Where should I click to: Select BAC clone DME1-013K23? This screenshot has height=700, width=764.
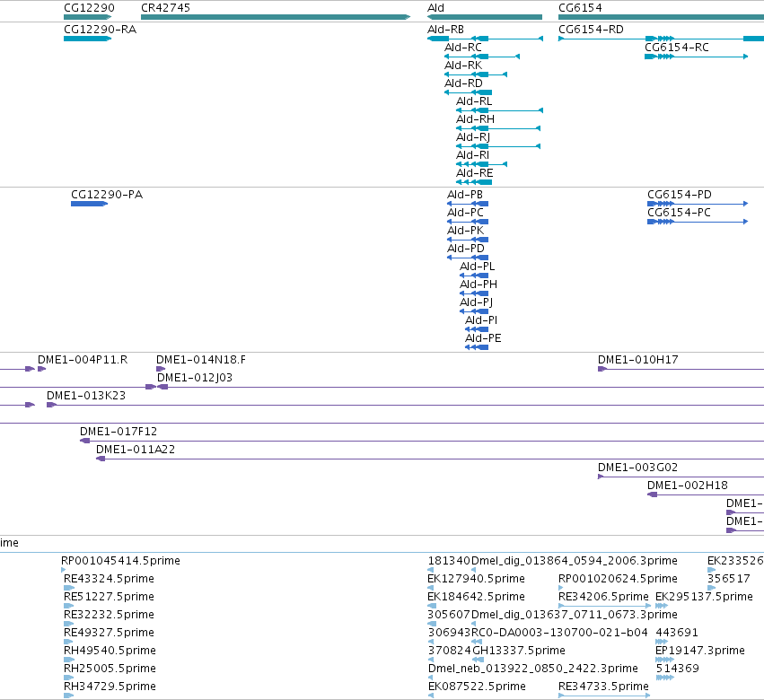406,405
